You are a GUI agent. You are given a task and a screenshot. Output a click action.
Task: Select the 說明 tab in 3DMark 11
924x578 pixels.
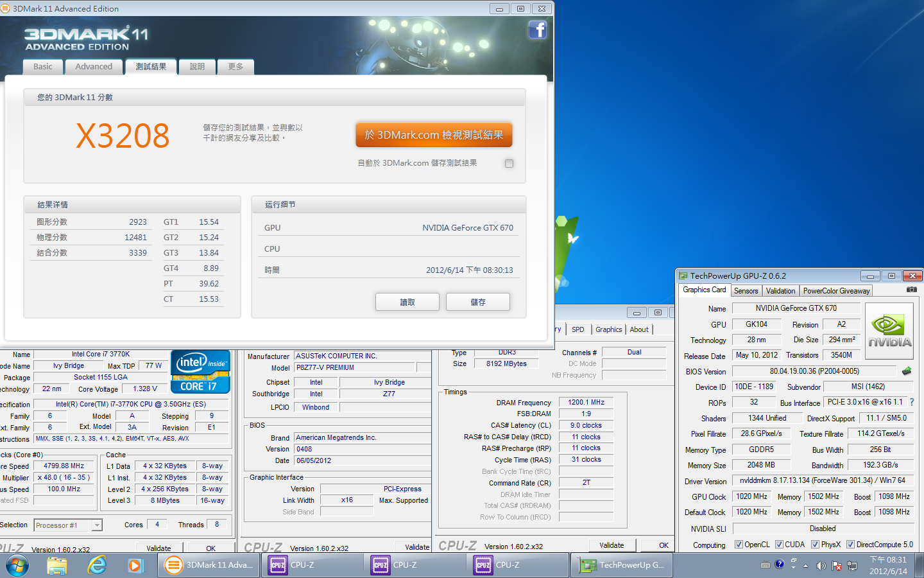(x=197, y=66)
